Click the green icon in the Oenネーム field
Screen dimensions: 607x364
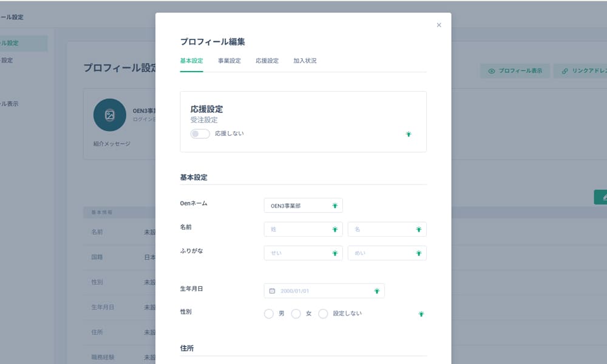click(334, 206)
